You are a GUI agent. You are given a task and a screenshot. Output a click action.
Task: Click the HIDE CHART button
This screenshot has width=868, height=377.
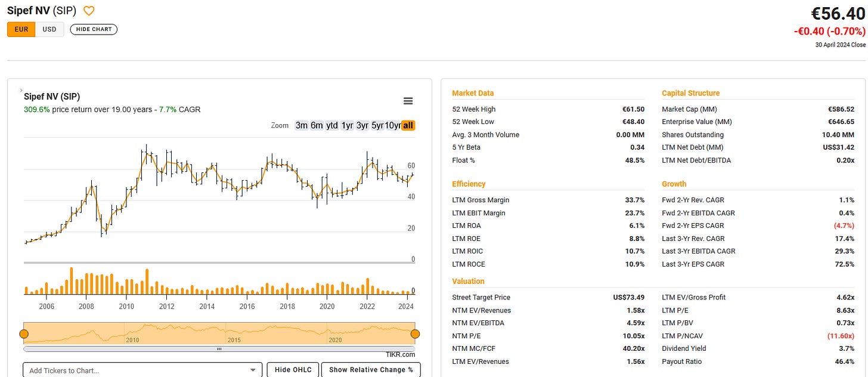(x=94, y=29)
